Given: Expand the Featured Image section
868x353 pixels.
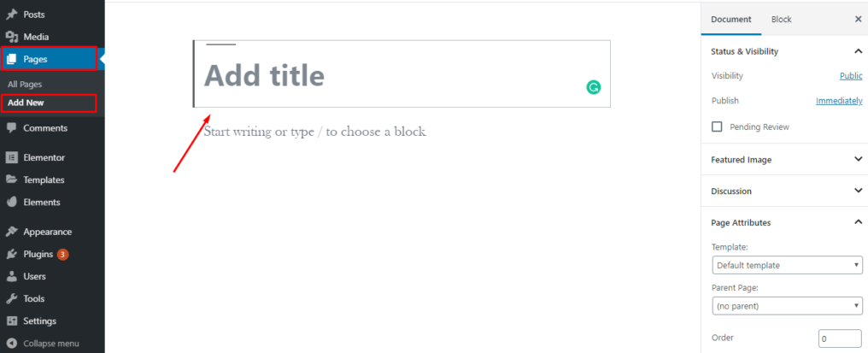Looking at the screenshot, I should [x=858, y=159].
